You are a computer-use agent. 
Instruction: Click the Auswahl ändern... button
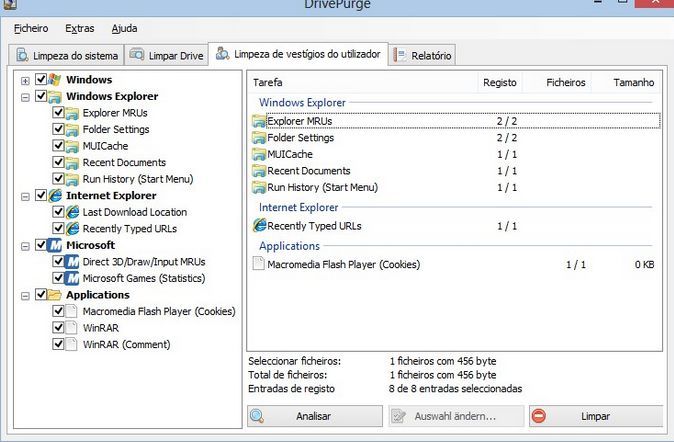coord(456,416)
